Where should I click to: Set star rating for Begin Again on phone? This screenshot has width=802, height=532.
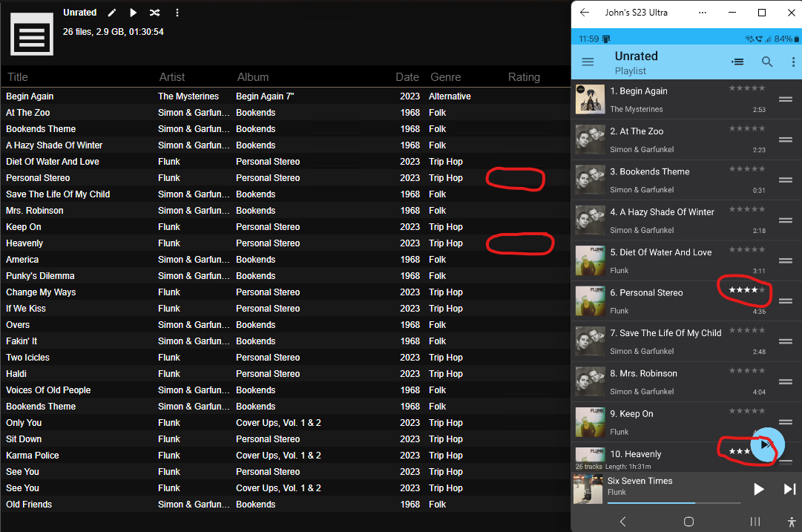746,88
